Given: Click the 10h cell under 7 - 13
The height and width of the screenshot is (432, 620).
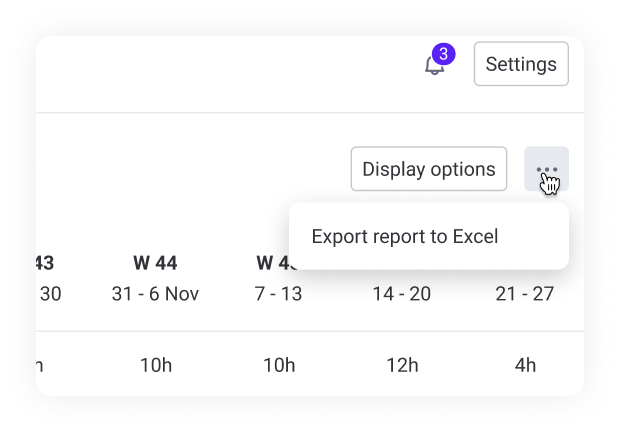Looking at the screenshot, I should pyautogui.click(x=277, y=365).
